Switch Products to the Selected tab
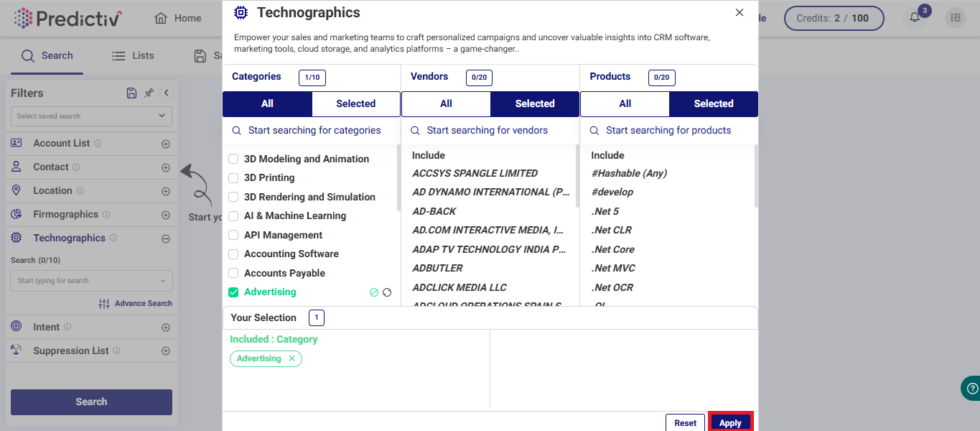The height and width of the screenshot is (431, 980). [714, 103]
